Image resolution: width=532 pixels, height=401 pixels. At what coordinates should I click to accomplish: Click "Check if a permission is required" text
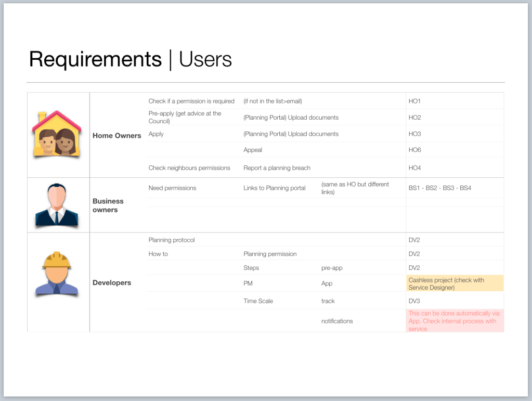click(191, 101)
